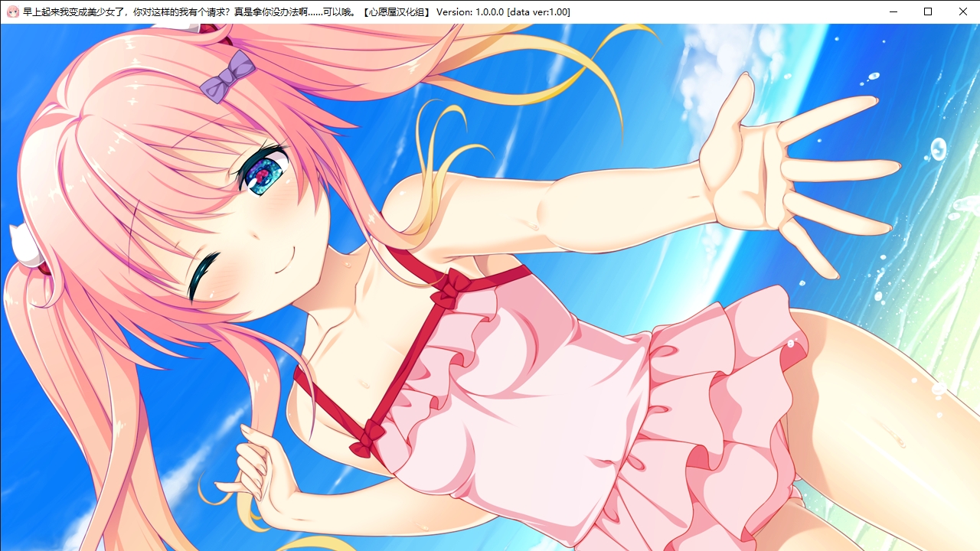This screenshot has width=980, height=551.
Task: Click the purple bow hair clip
Action: click(227, 77)
